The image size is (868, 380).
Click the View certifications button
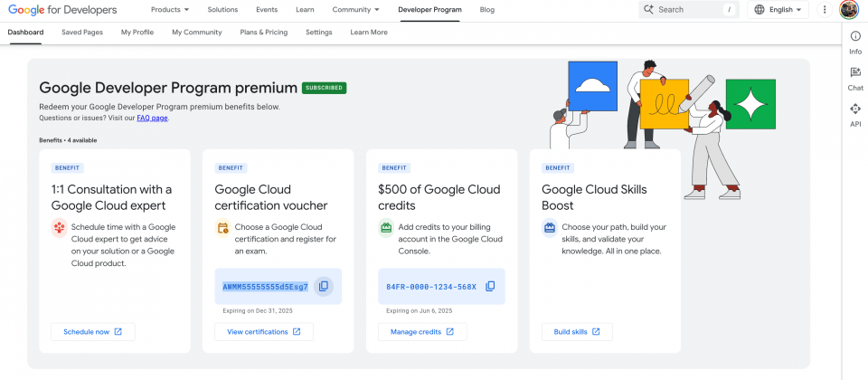(x=263, y=332)
